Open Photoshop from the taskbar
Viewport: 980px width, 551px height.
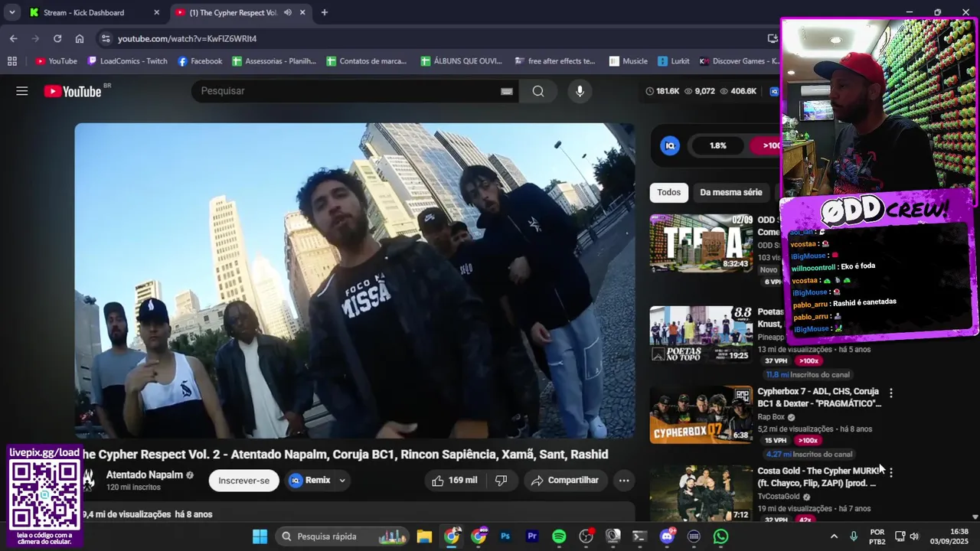(x=505, y=536)
